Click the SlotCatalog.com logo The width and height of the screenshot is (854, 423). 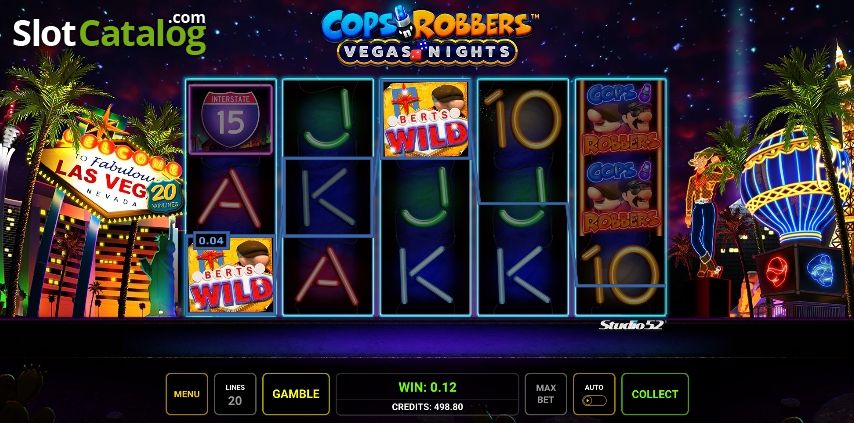click(110, 33)
